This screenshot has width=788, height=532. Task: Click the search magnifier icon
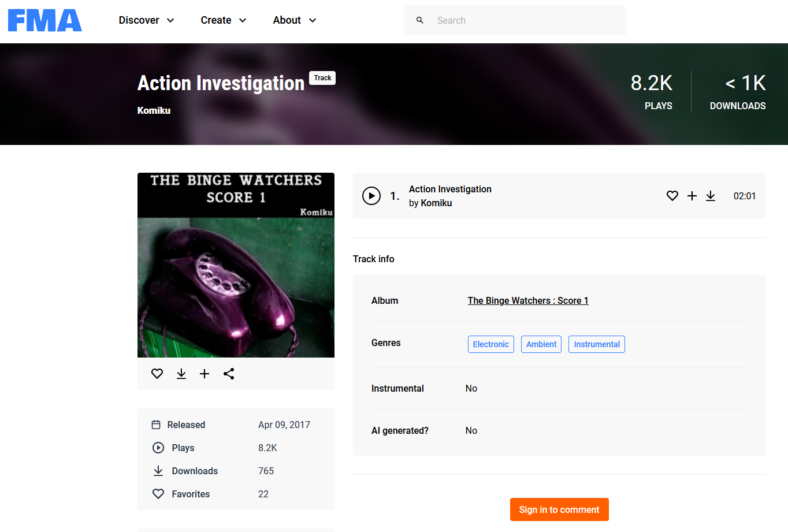pos(420,20)
